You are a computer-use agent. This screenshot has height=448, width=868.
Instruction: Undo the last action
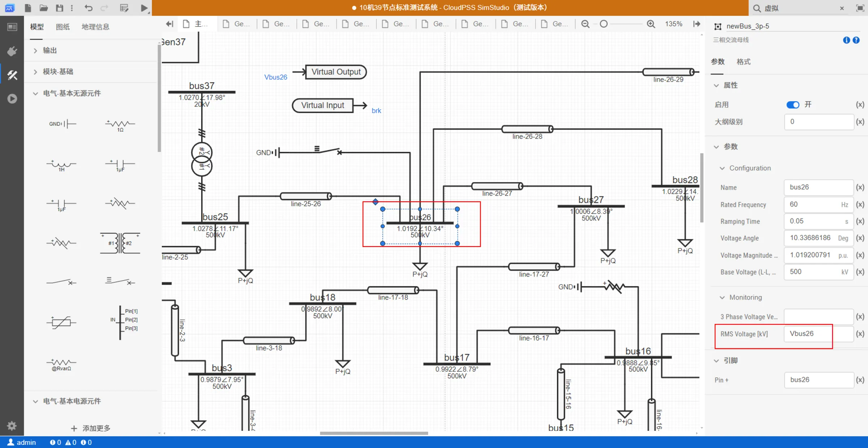[x=89, y=8]
